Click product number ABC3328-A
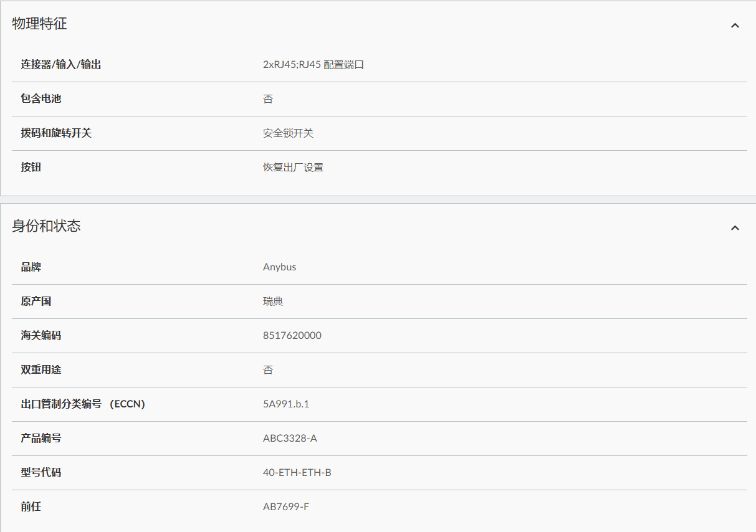Image resolution: width=756 pixels, height=532 pixels. 290,438
